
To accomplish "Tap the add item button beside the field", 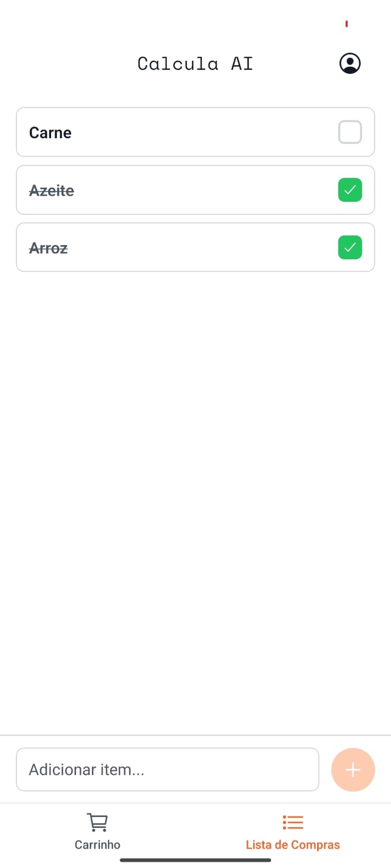I will [x=353, y=769].
